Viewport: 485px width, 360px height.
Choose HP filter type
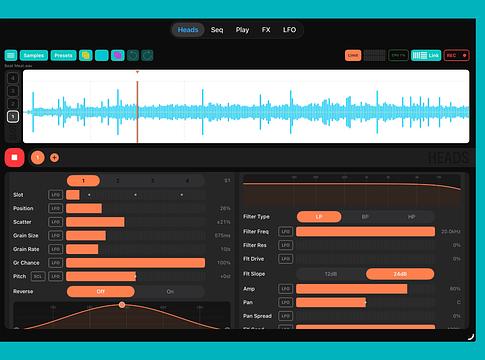pos(412,217)
